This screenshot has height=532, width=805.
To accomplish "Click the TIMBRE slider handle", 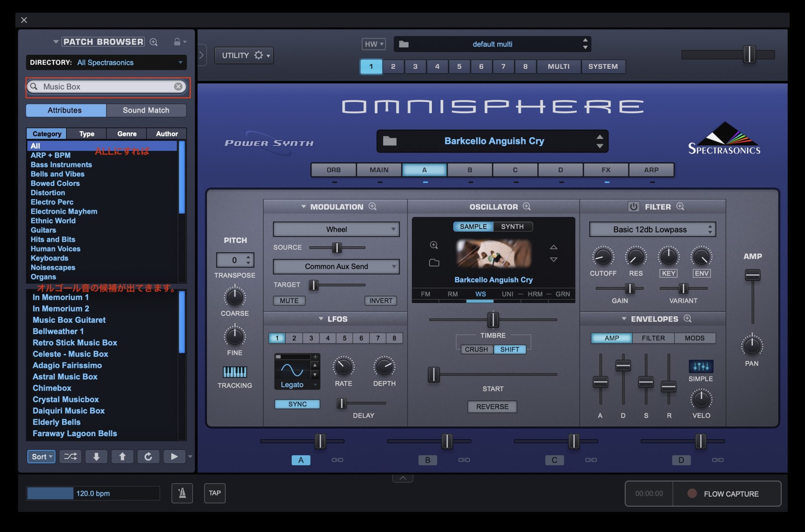I will point(493,320).
